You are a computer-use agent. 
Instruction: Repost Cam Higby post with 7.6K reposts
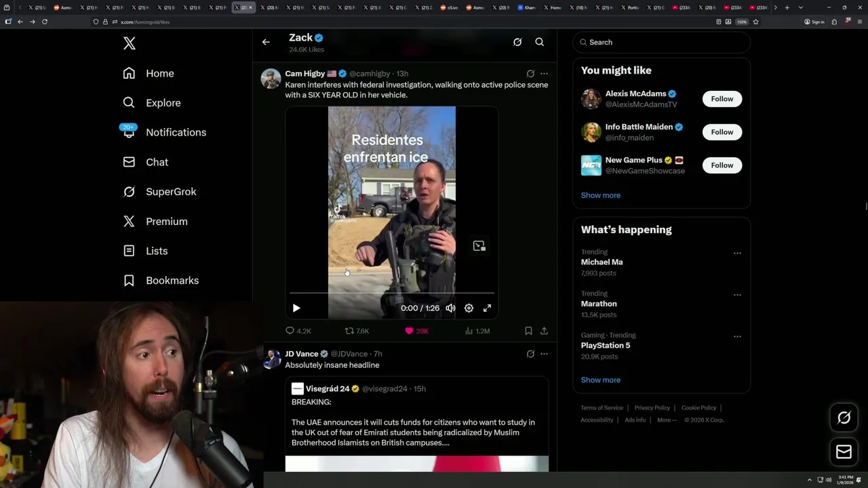click(x=357, y=331)
